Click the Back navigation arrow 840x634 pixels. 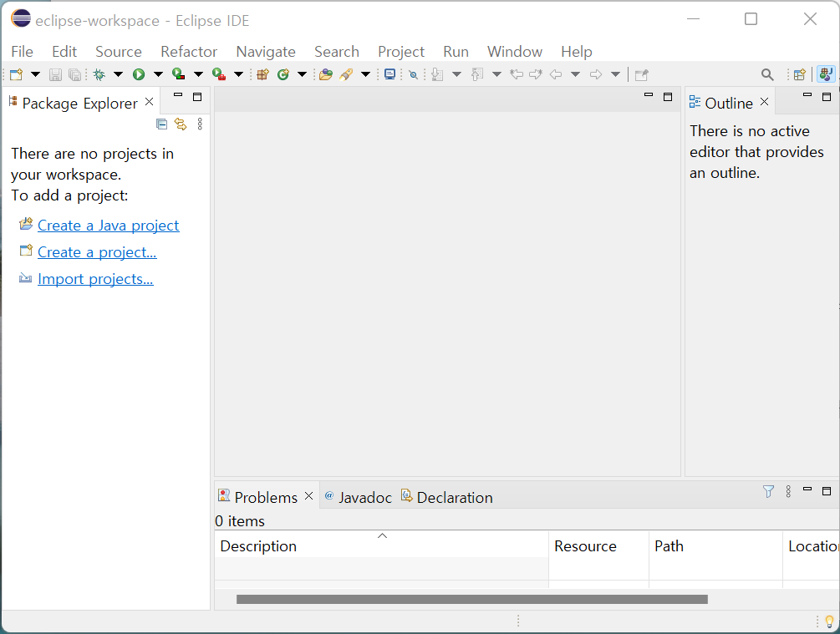pyautogui.click(x=556, y=74)
